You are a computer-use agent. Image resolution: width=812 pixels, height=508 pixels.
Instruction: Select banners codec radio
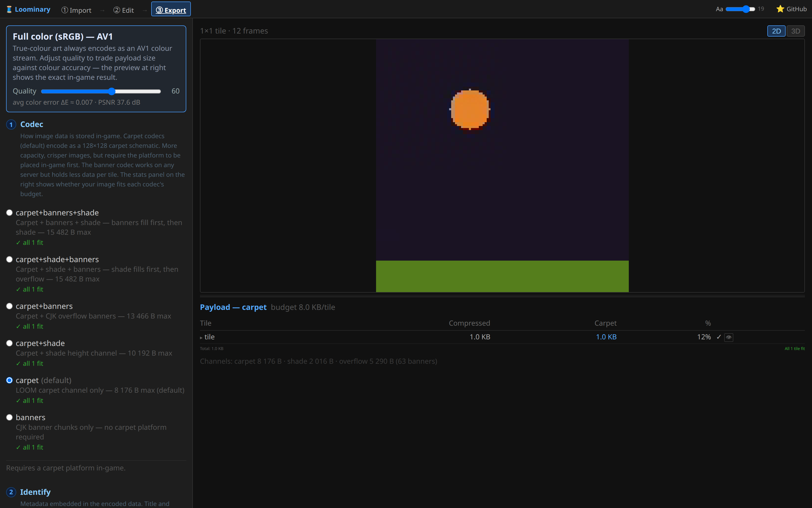point(9,417)
